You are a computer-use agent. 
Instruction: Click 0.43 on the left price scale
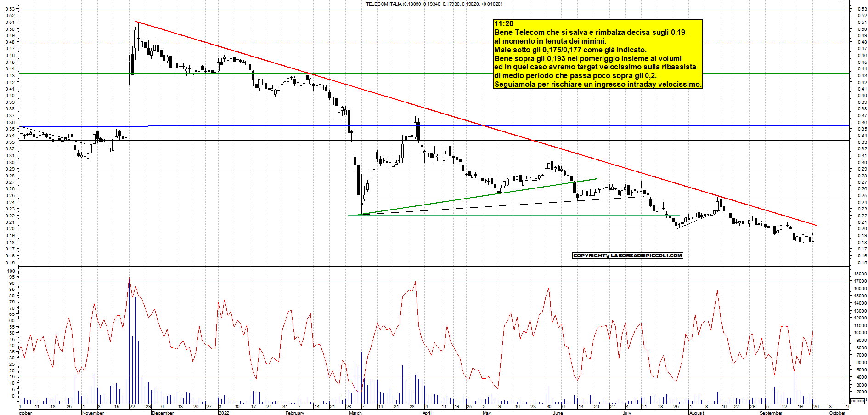pyautogui.click(x=10, y=75)
